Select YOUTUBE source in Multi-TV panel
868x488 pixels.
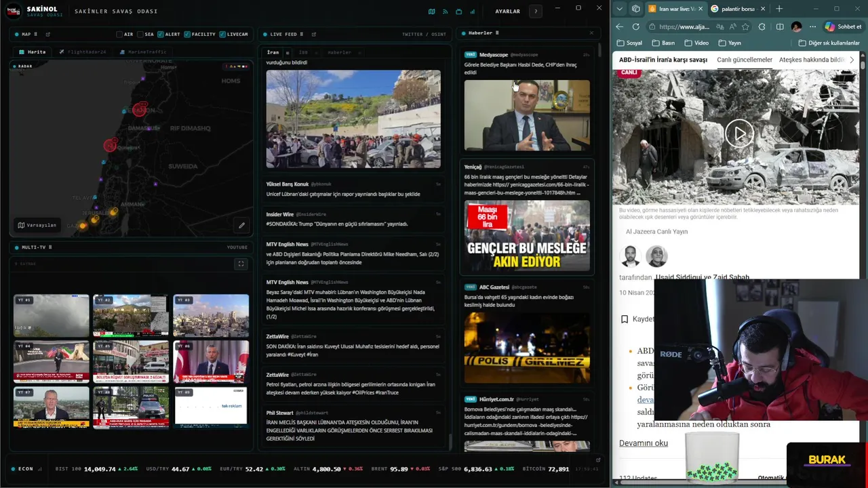[237, 247]
